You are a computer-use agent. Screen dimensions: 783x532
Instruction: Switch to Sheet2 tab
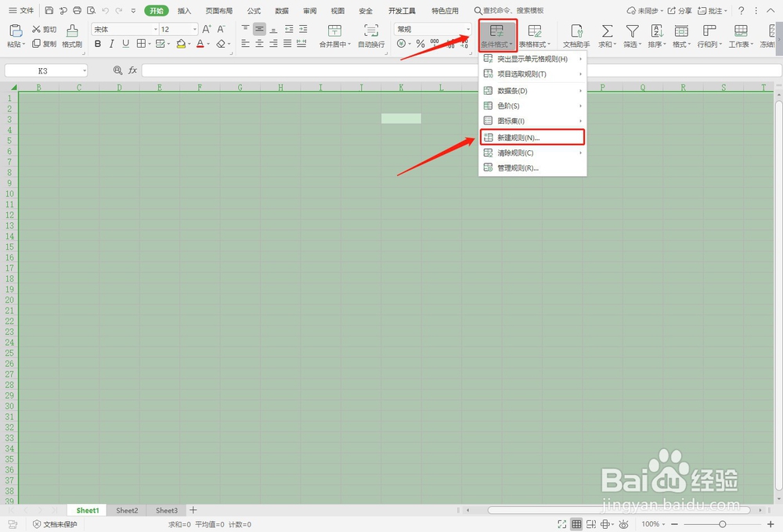tap(127, 510)
